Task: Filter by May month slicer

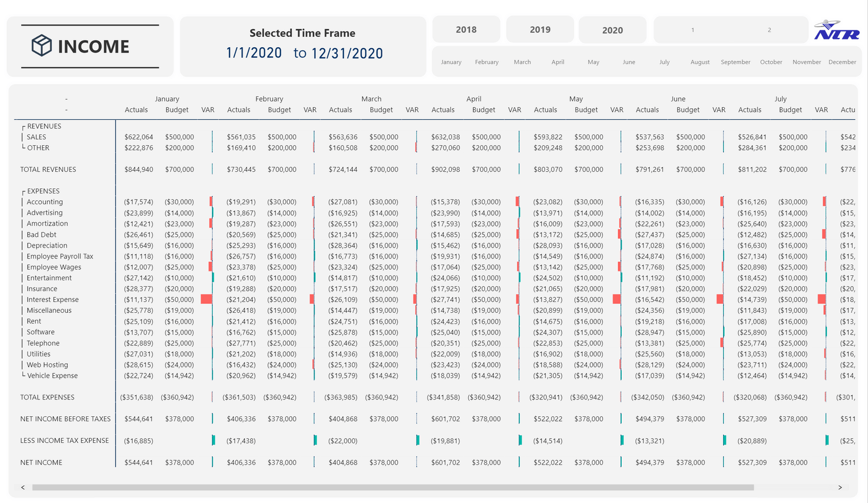Action: coord(593,62)
